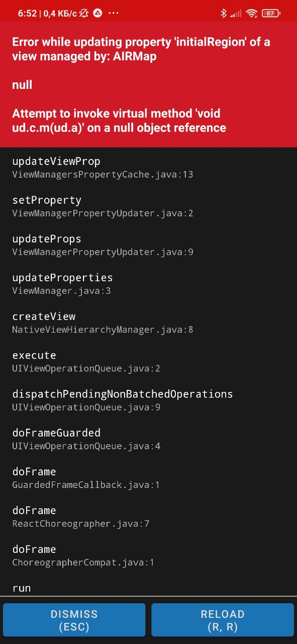Tap the battery level indicator icon
Screen dimensions: 297x644
270,13
